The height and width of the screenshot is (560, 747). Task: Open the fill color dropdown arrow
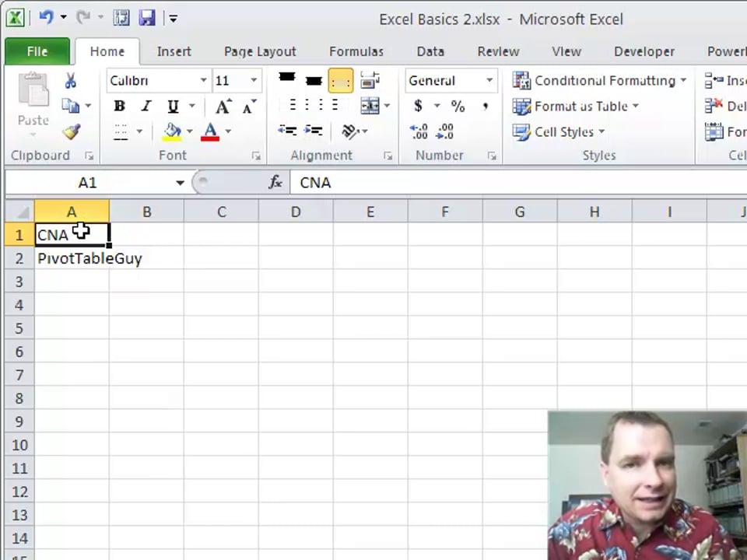coord(190,131)
